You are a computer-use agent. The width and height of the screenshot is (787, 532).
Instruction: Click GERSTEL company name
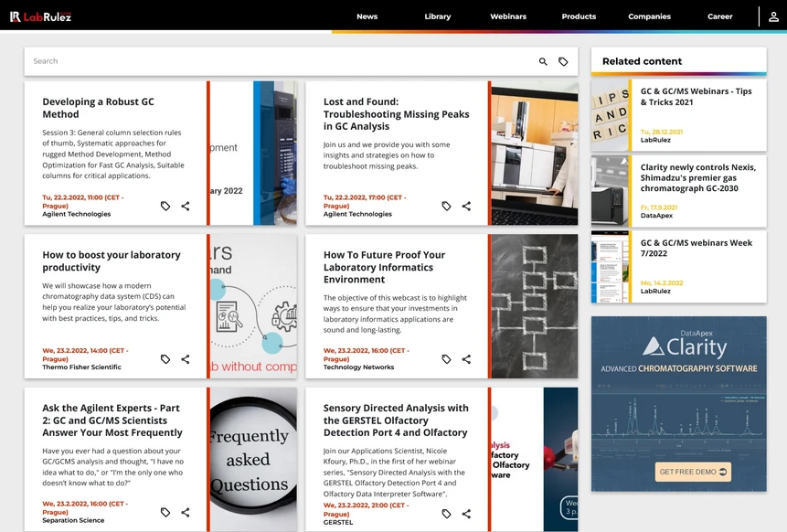[x=338, y=522]
